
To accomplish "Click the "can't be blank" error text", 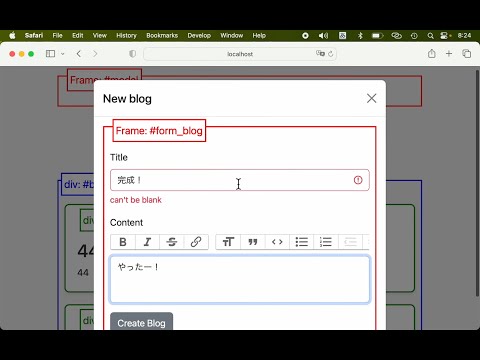I will point(136,200).
